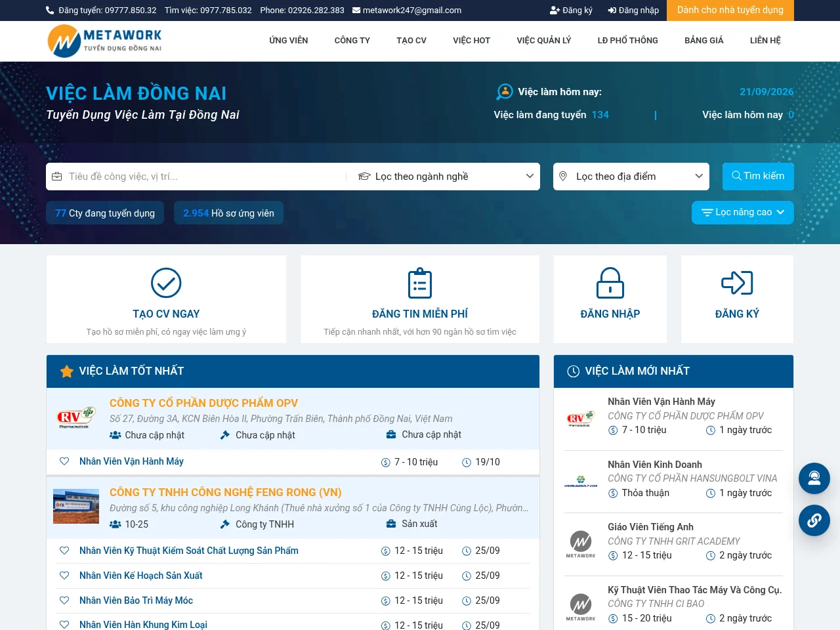840x630 pixels.
Task: Favorite Nhân Viên Kế Hoạch Sản Xuất heart
Action: (x=64, y=576)
